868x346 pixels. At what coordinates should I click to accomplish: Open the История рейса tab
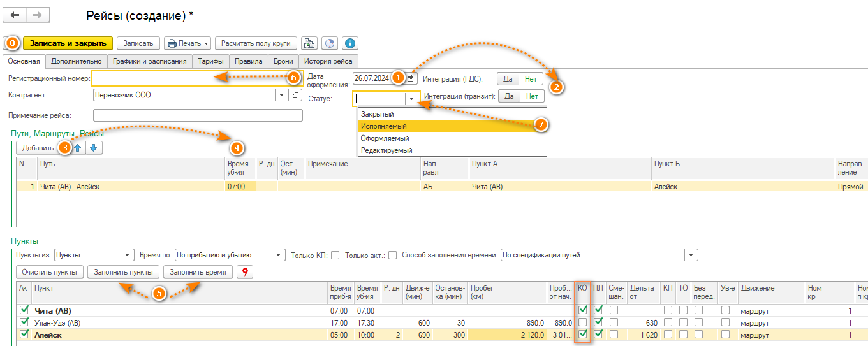pyautogui.click(x=328, y=61)
